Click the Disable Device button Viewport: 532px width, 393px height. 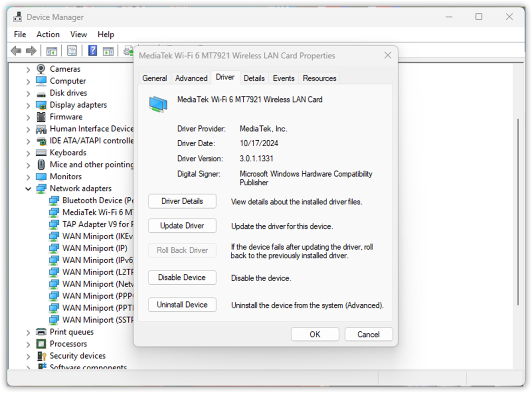tap(182, 278)
